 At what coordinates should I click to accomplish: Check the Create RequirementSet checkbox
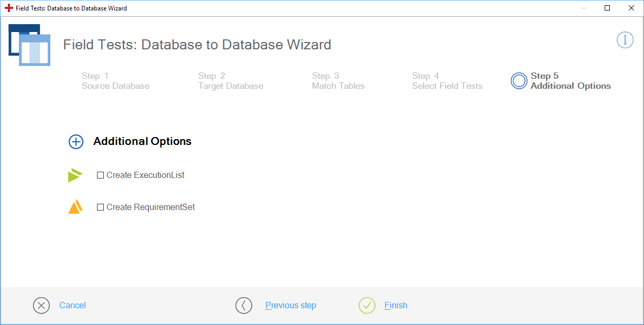click(101, 207)
